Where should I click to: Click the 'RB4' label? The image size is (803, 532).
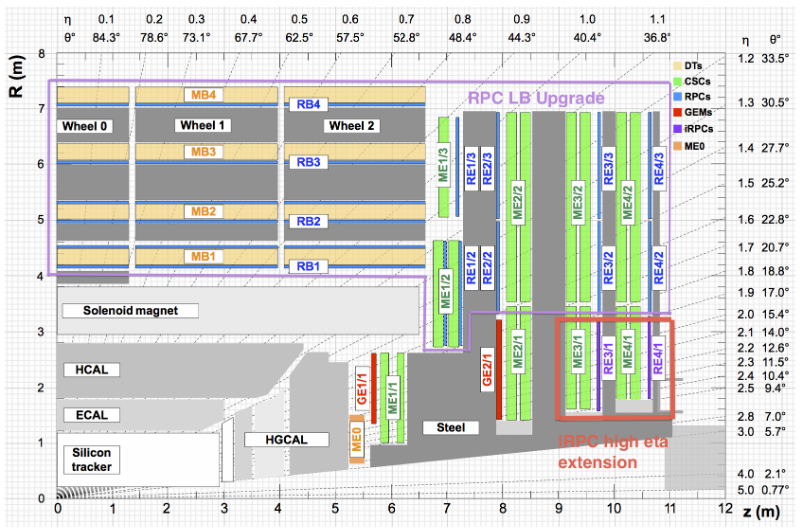pyautogui.click(x=308, y=104)
